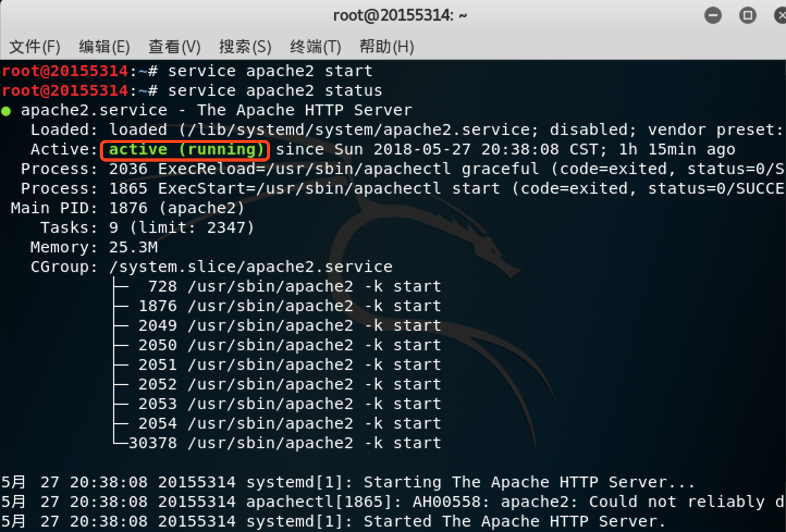Viewport: 786px width, 532px height.
Task: Click log line 'apachectl[1865]: AH00558'
Action: click(x=393, y=502)
